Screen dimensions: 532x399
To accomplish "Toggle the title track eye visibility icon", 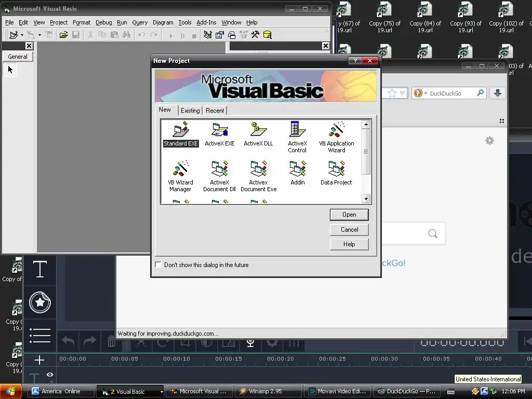I will pyautogui.click(x=50, y=375).
